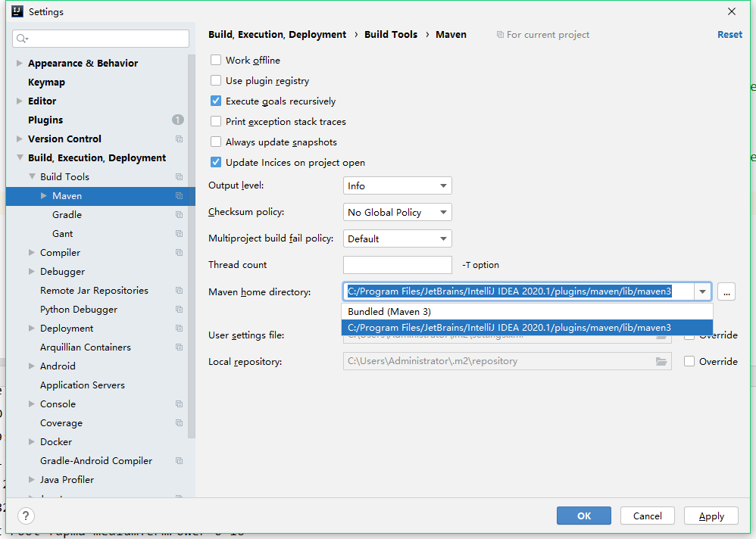The height and width of the screenshot is (539, 756).
Task: Click the settings search input field
Action: [101, 39]
